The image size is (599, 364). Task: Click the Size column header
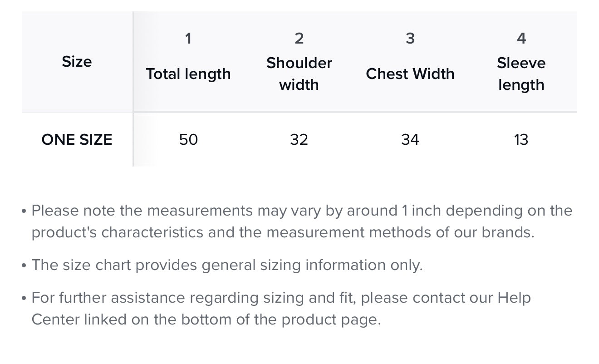(77, 62)
